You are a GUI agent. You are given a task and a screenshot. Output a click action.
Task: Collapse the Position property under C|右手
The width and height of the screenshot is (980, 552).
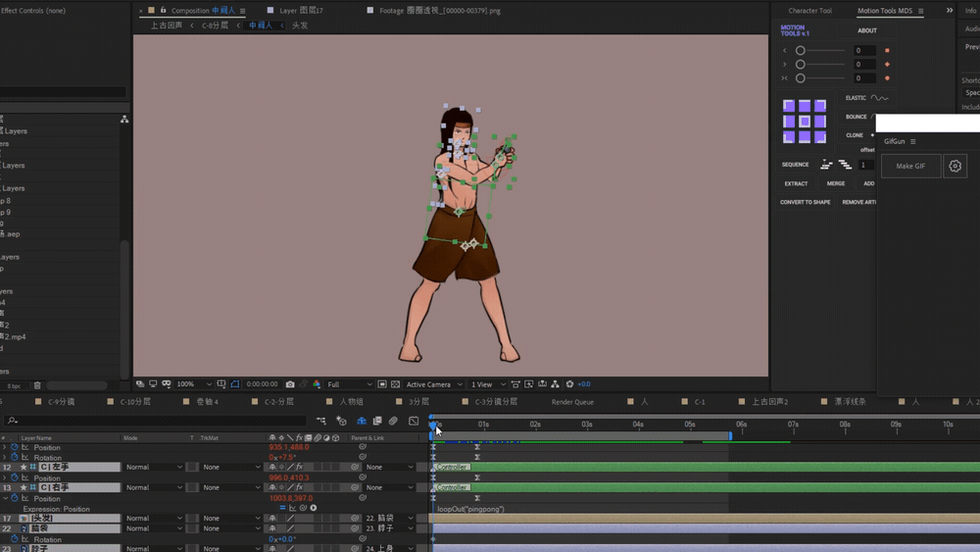[x=6, y=498]
